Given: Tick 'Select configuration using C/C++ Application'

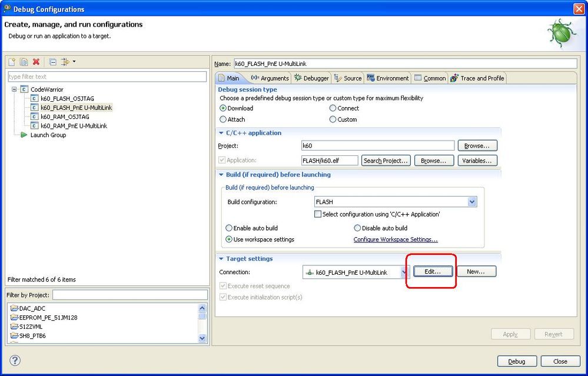Looking at the screenshot, I should [x=318, y=214].
